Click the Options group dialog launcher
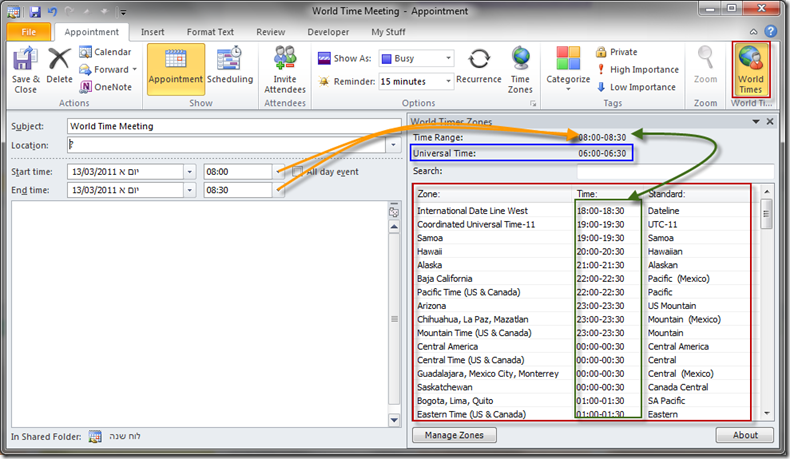Screen dimensions: 790x459 [x=533, y=103]
